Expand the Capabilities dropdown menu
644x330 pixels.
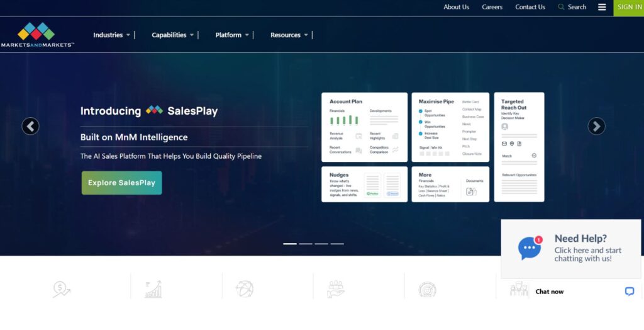[x=173, y=35]
